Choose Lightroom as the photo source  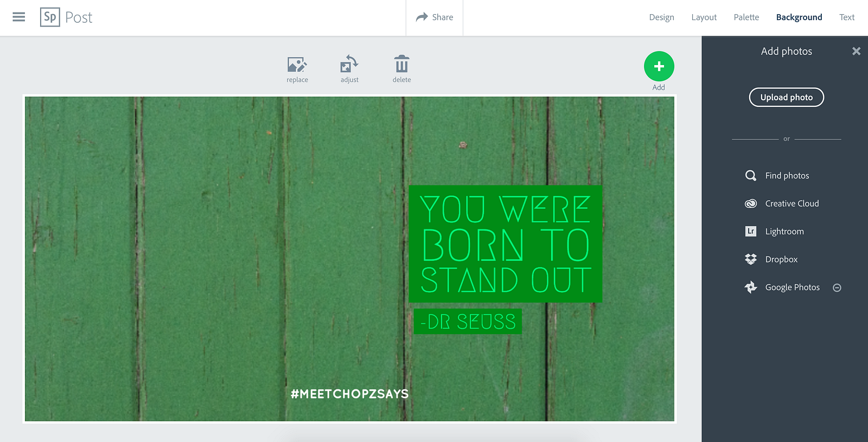click(774, 232)
